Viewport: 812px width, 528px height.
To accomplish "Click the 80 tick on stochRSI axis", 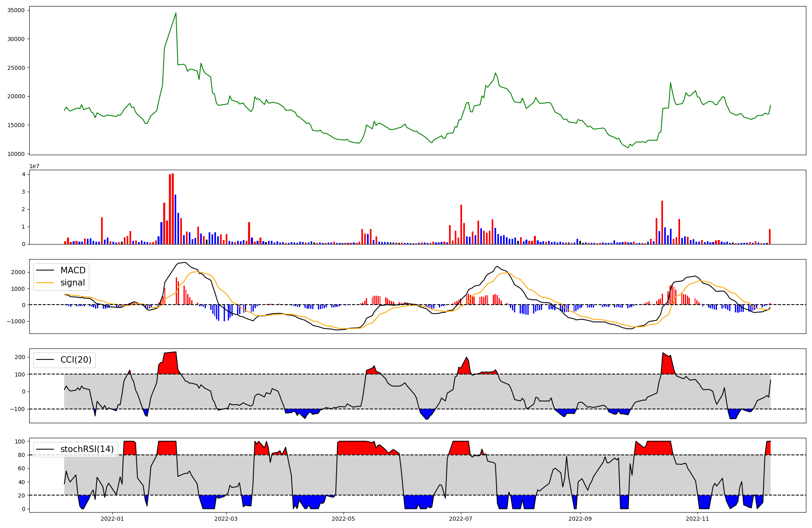I will click(22, 455).
